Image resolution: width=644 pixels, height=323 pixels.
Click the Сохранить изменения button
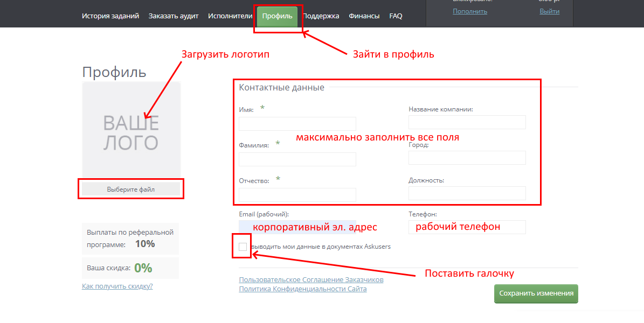click(x=536, y=293)
